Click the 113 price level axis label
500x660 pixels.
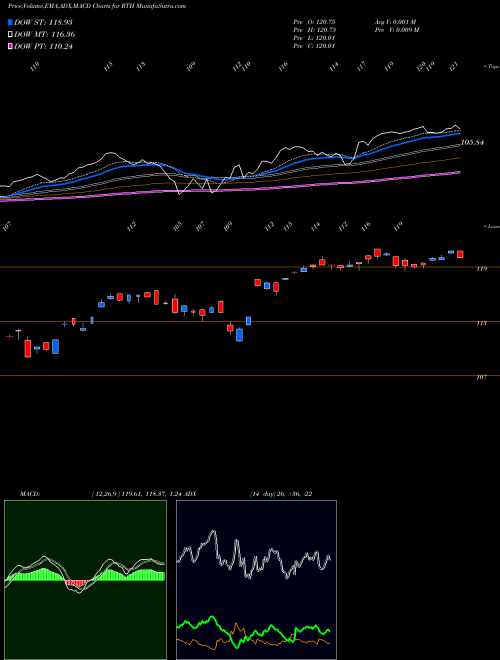tap(481, 323)
